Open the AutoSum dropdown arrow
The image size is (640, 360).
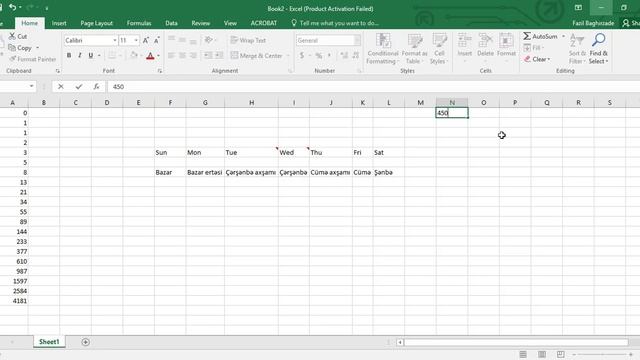tap(563, 36)
